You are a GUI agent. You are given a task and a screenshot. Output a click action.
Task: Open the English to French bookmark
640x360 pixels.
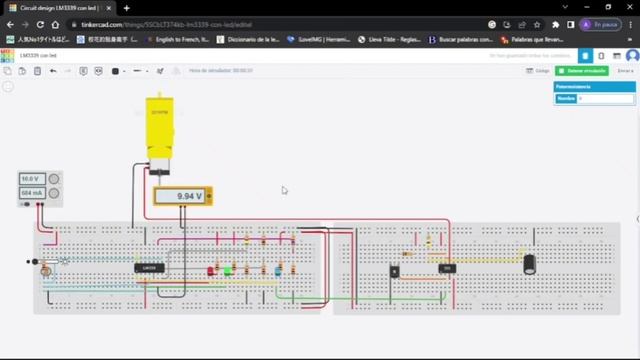pos(178,40)
